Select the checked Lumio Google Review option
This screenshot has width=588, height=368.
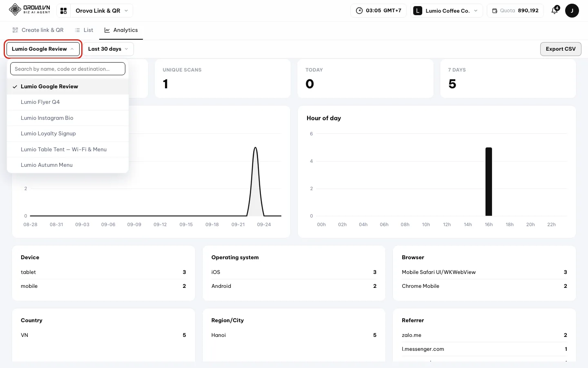68,87
